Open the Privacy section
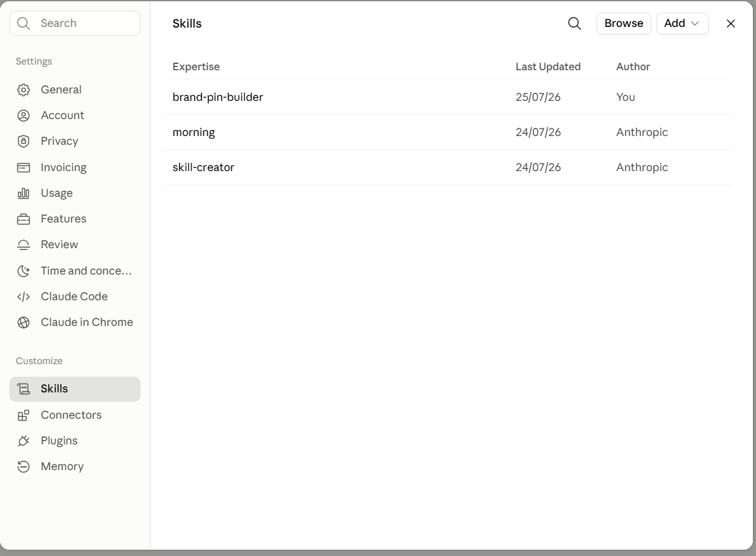Viewport: 756px width, 556px height. 75,141
